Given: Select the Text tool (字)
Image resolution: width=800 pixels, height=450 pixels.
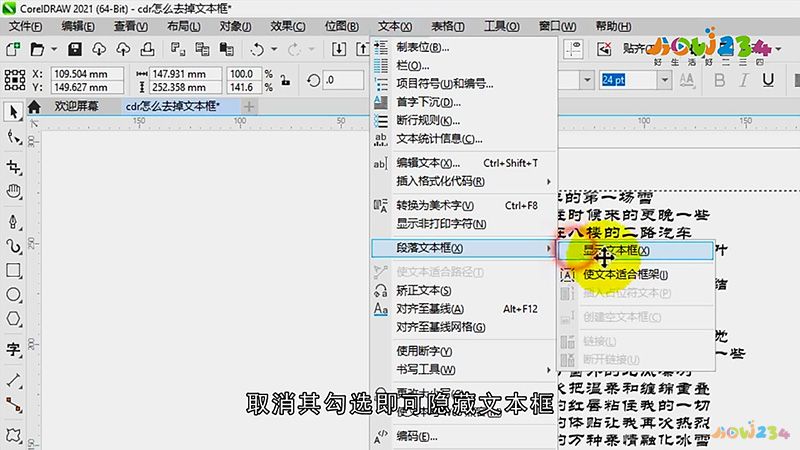Looking at the screenshot, I should pyautogui.click(x=13, y=349).
